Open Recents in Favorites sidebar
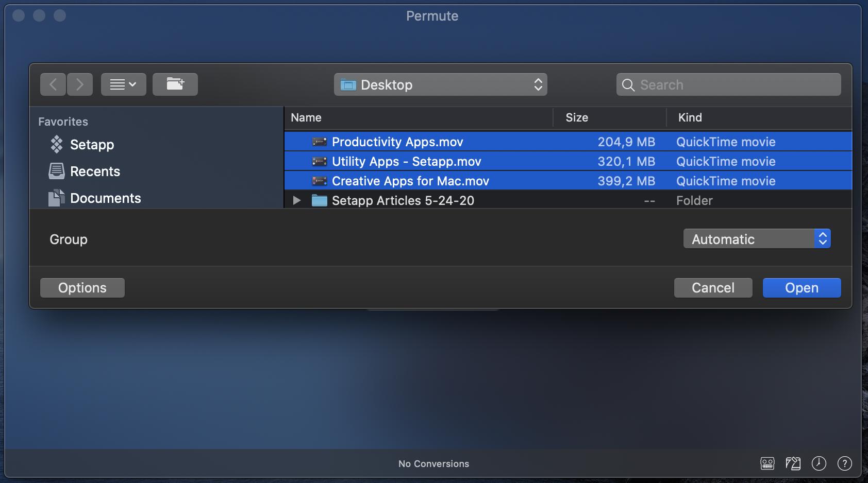Image resolution: width=868 pixels, height=483 pixels. (95, 171)
